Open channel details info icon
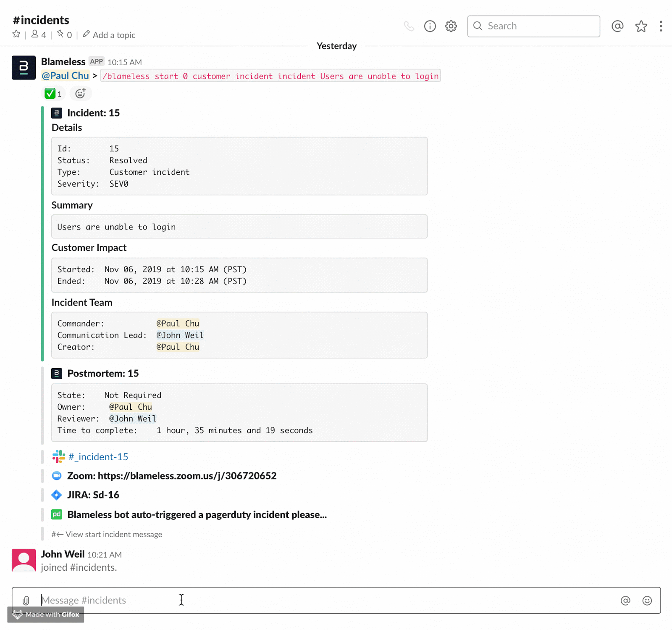Viewport: 672px width, 630px height. coord(430,26)
